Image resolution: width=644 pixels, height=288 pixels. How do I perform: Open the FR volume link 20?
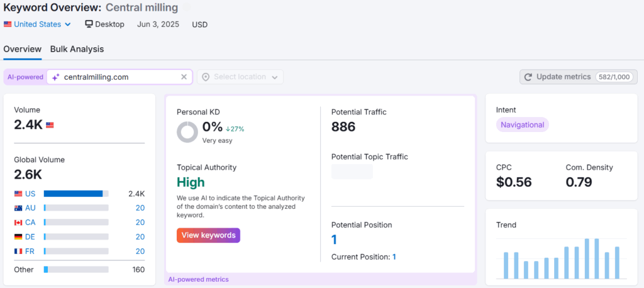click(140, 251)
